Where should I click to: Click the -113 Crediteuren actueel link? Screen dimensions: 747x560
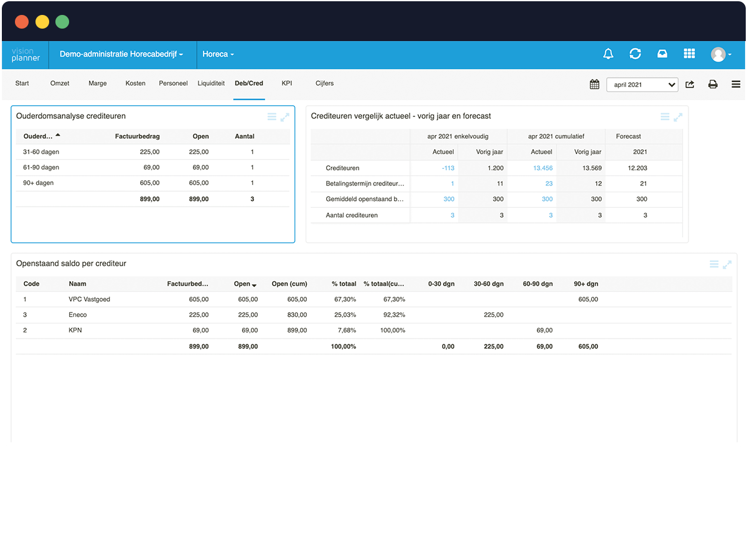pos(448,168)
